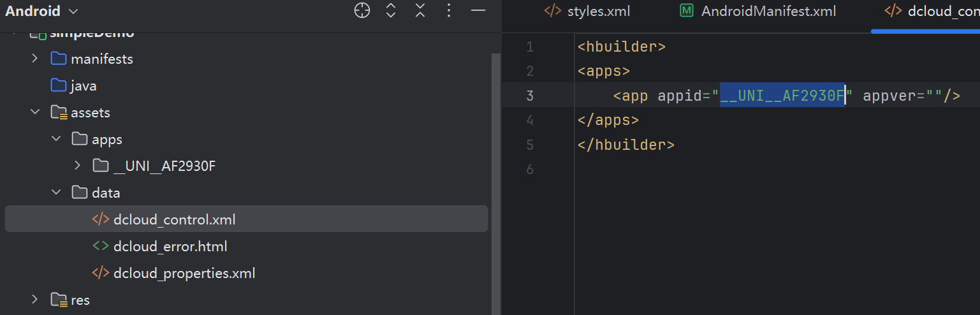This screenshot has height=315, width=980.
Task: Click the <apps> opening tag
Action: (604, 71)
